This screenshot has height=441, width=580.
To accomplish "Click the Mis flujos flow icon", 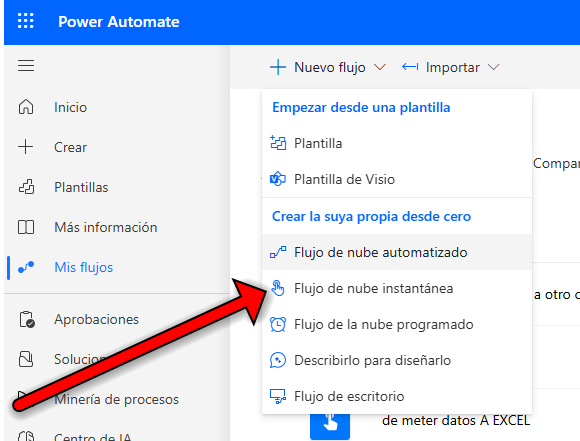I will tap(26, 267).
